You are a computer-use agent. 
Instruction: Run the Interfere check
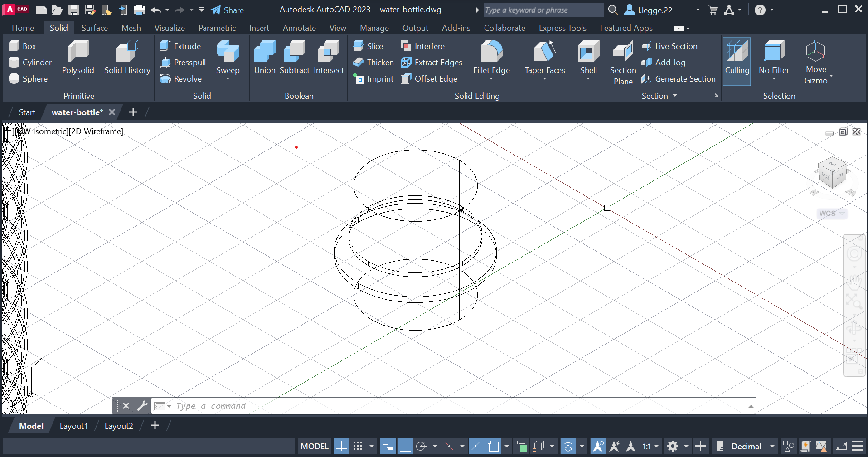point(422,46)
